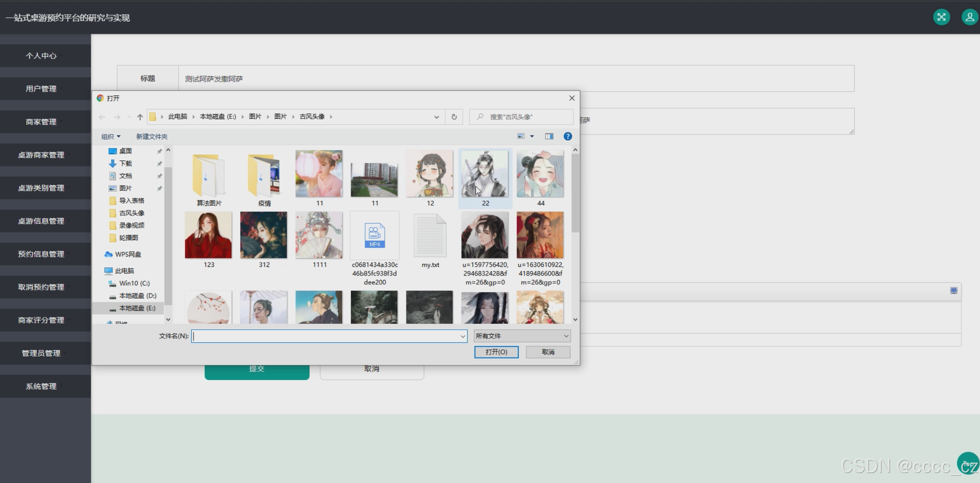The width and height of the screenshot is (980, 483).
Task: Click the 文件名 input field
Action: tap(325, 336)
